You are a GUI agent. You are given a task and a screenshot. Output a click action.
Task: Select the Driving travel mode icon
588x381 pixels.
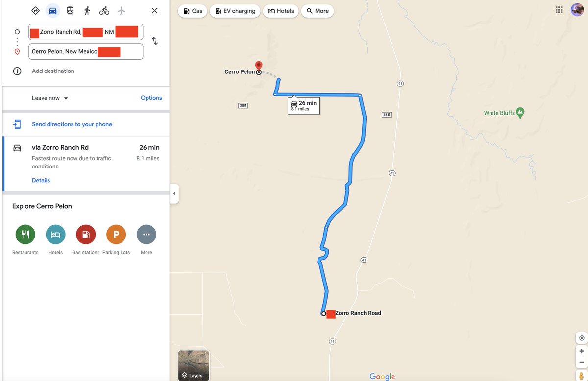click(52, 11)
